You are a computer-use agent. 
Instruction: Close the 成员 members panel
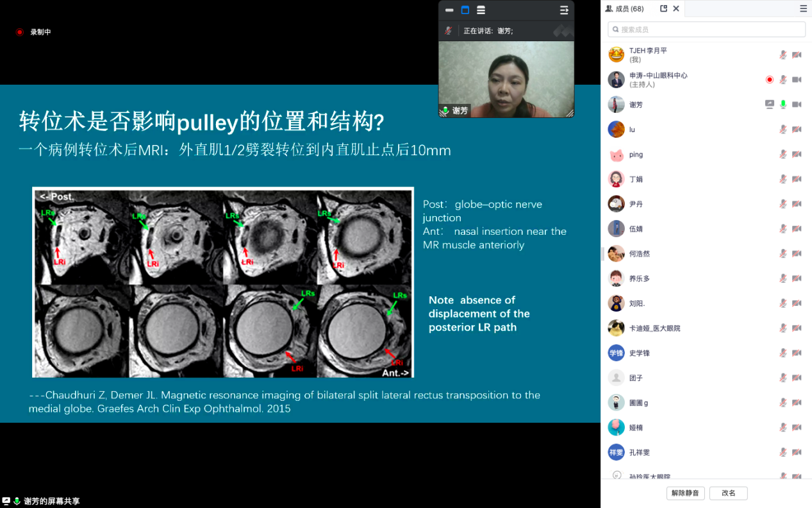click(x=676, y=9)
